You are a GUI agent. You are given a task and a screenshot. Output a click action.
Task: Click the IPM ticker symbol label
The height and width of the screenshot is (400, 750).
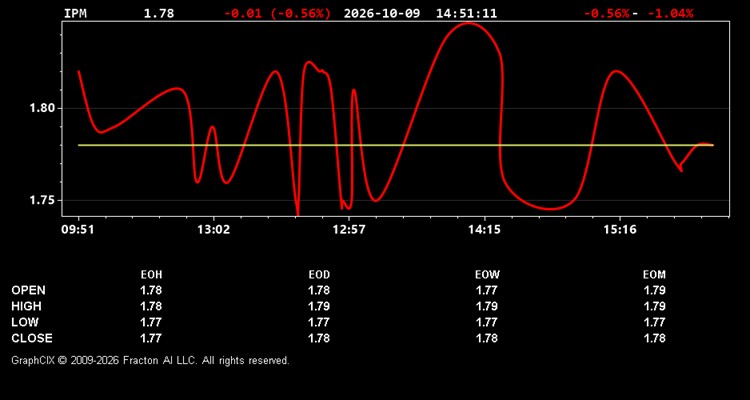pyautogui.click(x=75, y=13)
